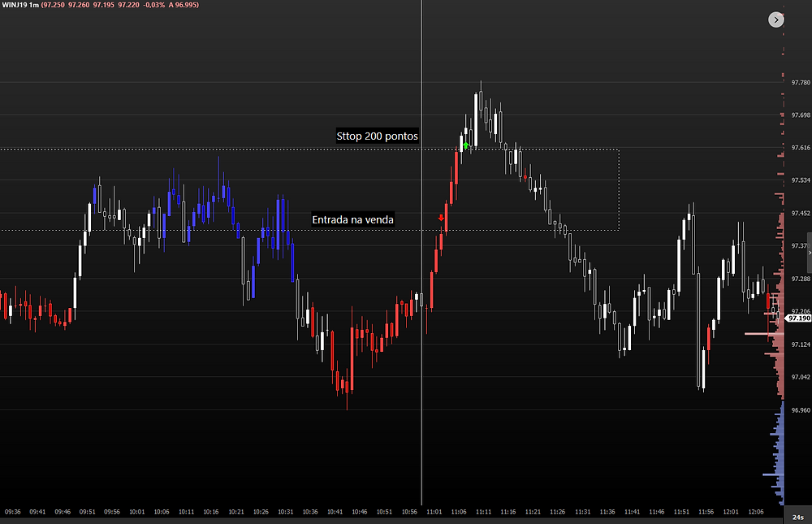
Task: Click the 96.960 price axis label
Action: [x=801, y=410]
